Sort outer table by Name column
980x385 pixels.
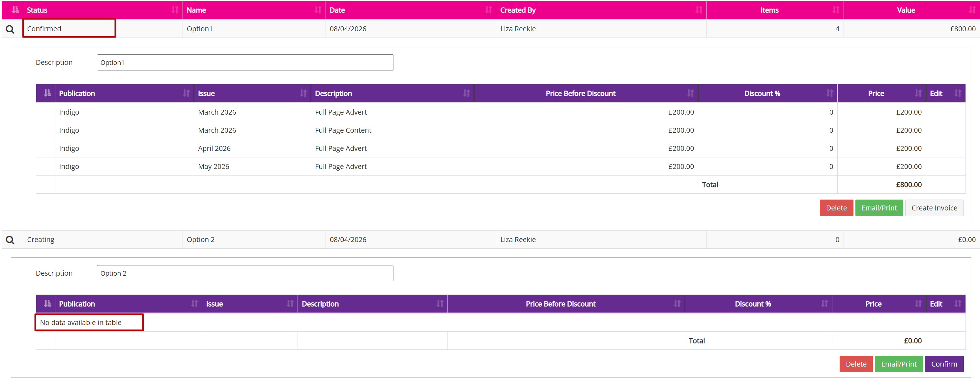(254, 10)
